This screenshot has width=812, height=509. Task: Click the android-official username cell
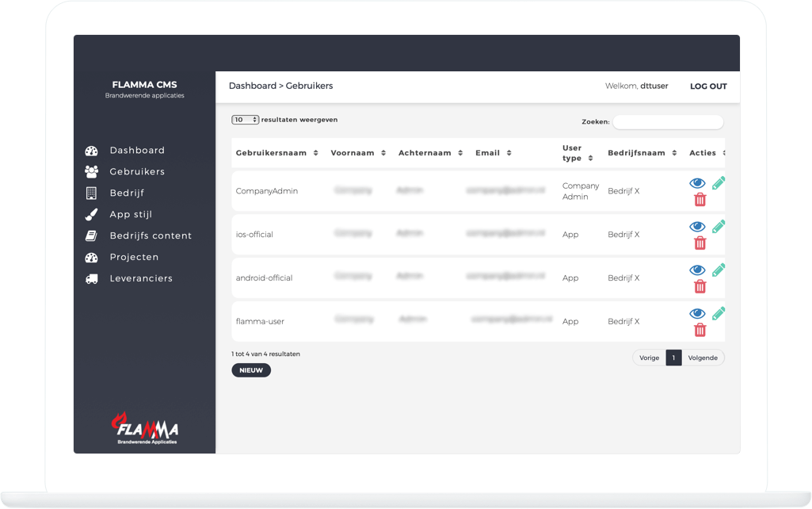pyautogui.click(x=264, y=277)
